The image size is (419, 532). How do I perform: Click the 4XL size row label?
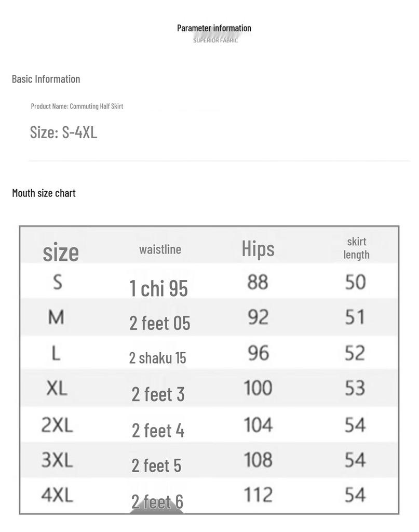[57, 495]
